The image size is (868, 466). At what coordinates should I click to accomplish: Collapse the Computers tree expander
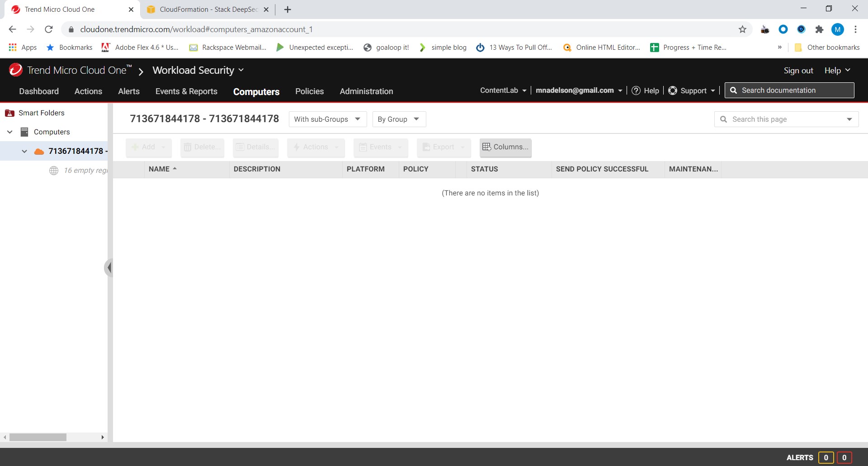coord(9,132)
